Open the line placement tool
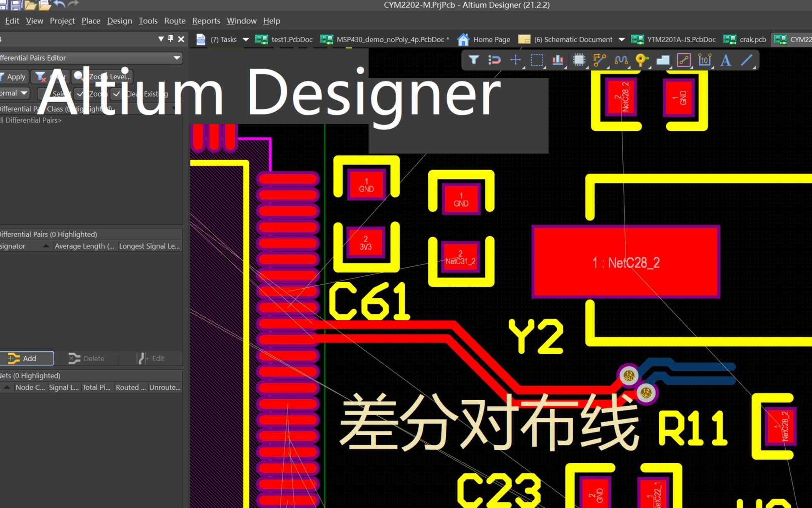 pyautogui.click(x=747, y=60)
